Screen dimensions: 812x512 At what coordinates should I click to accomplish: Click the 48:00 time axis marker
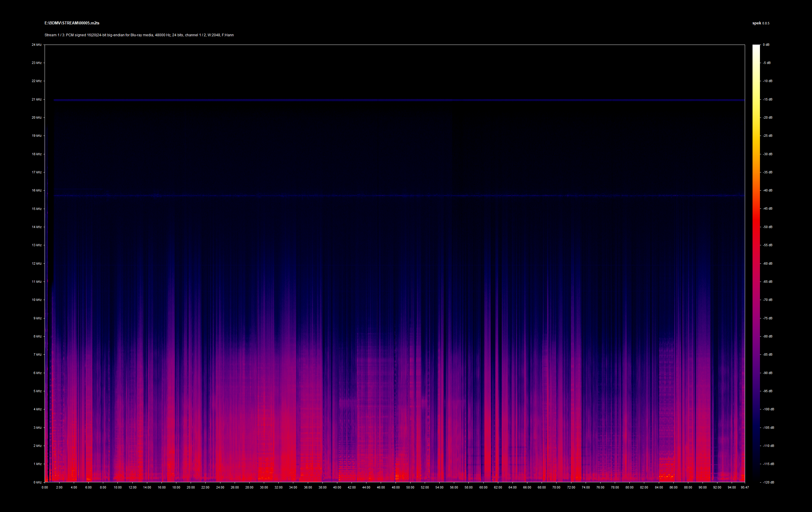tap(396, 487)
